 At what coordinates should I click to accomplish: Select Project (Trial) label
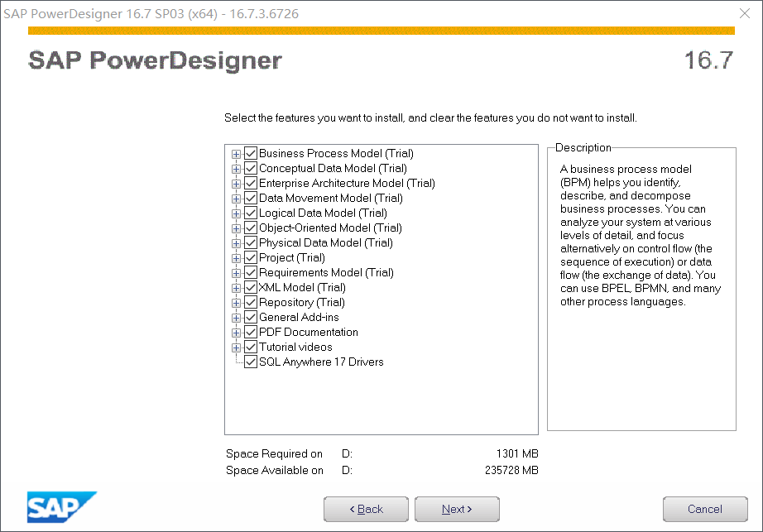292,258
